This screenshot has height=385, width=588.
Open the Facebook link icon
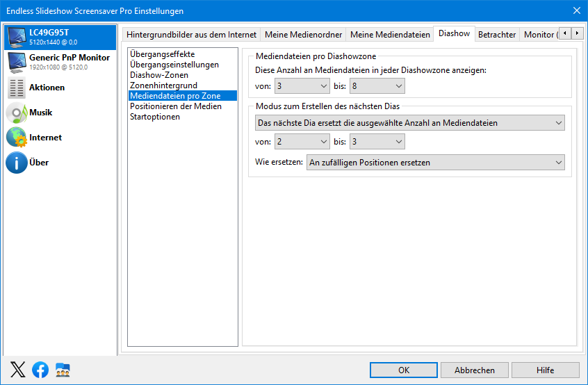[40, 370]
